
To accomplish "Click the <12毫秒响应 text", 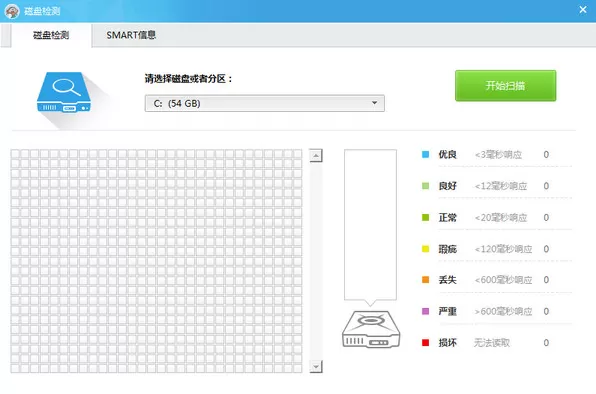I will 501,186.
